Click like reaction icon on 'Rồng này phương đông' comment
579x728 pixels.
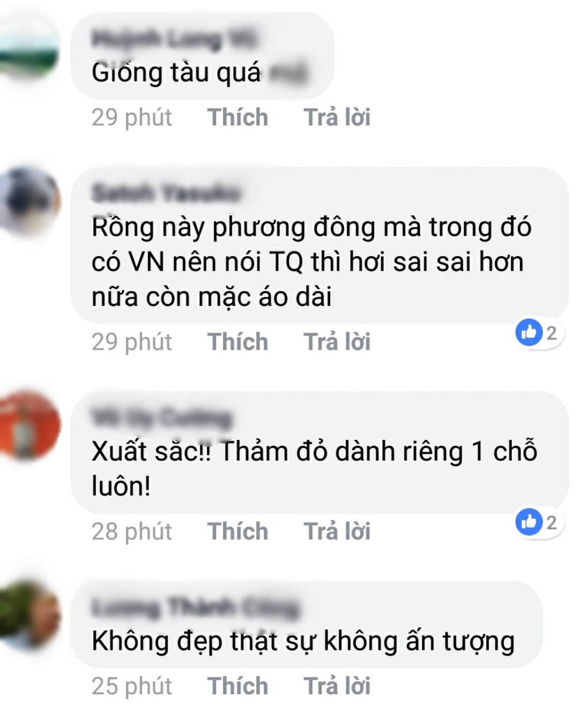click(x=529, y=333)
